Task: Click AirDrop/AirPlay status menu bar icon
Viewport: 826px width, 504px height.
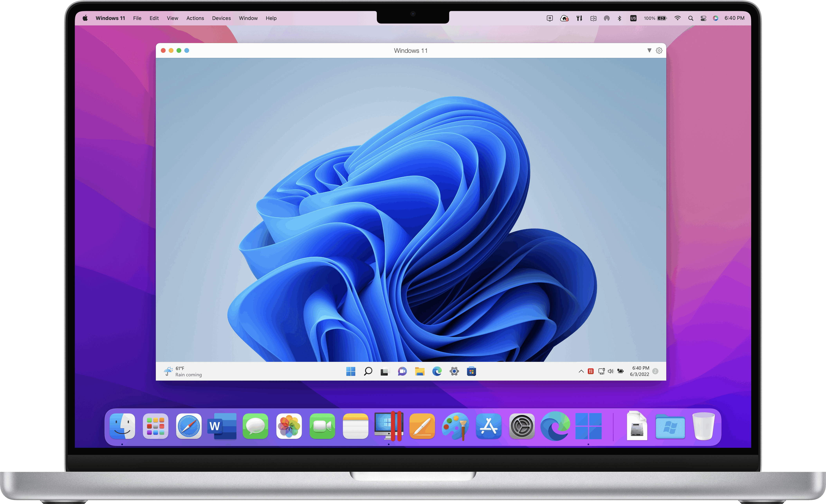Action: [606, 18]
